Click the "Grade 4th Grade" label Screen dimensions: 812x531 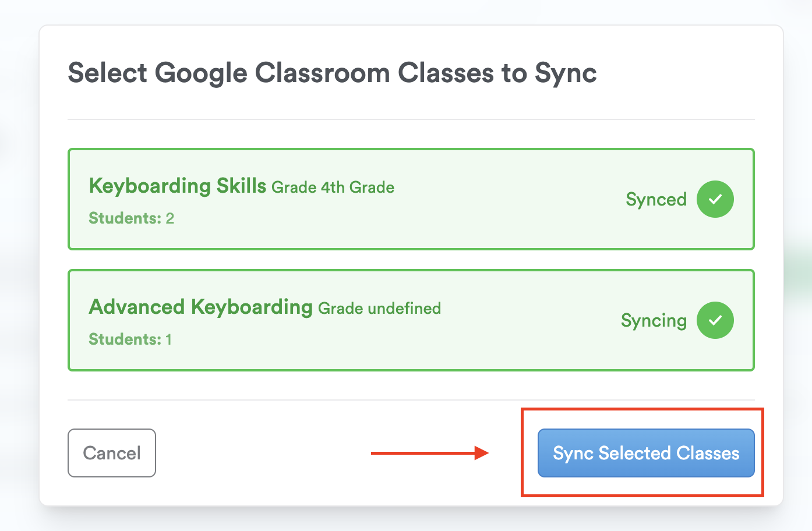click(333, 187)
